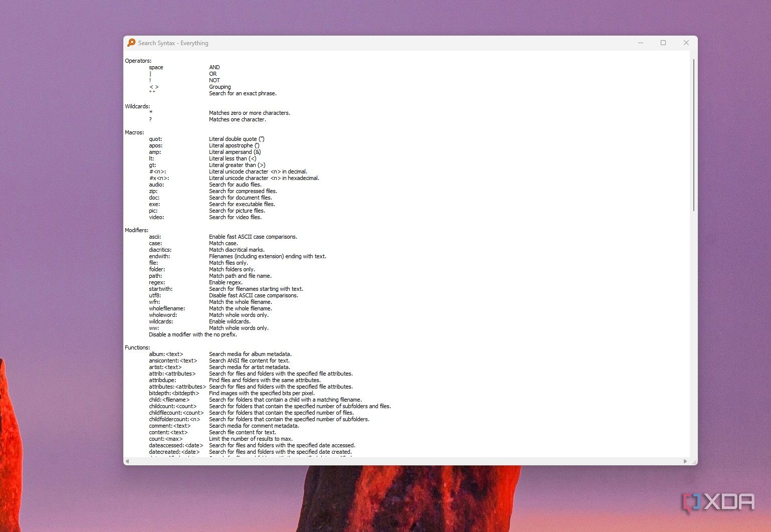Click the 'count:<max>' function entry
The width and height of the screenshot is (771, 532).
coord(166,439)
